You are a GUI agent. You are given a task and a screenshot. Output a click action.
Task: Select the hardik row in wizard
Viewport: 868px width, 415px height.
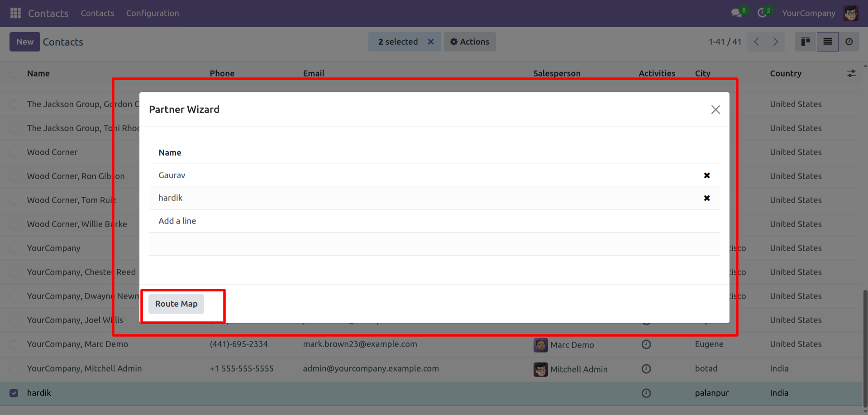point(434,198)
